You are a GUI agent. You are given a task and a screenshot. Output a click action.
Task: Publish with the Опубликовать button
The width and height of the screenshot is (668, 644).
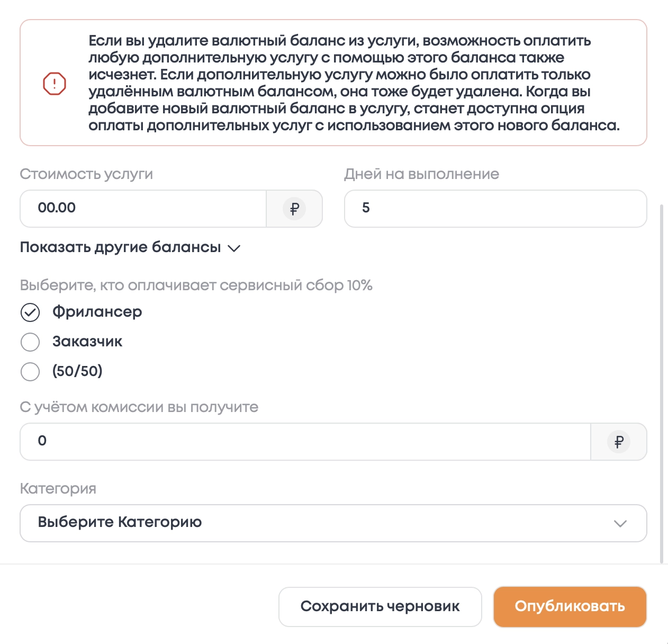(x=570, y=606)
